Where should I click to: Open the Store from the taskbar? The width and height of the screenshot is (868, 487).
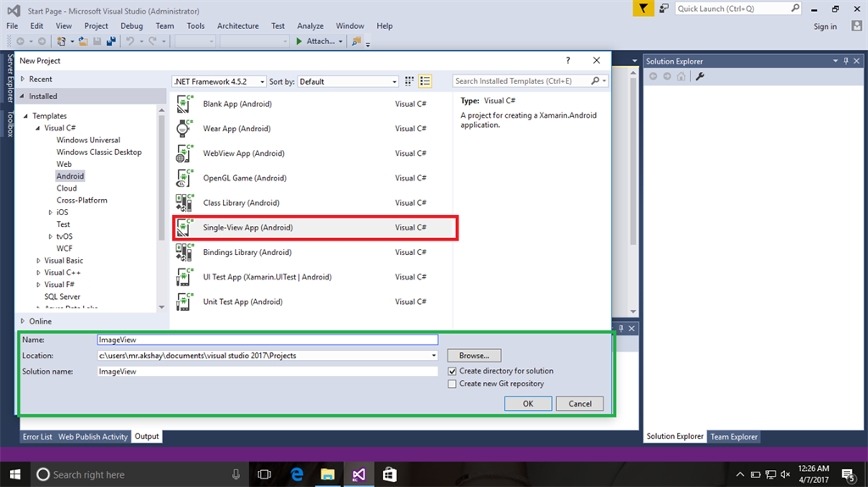[390, 474]
